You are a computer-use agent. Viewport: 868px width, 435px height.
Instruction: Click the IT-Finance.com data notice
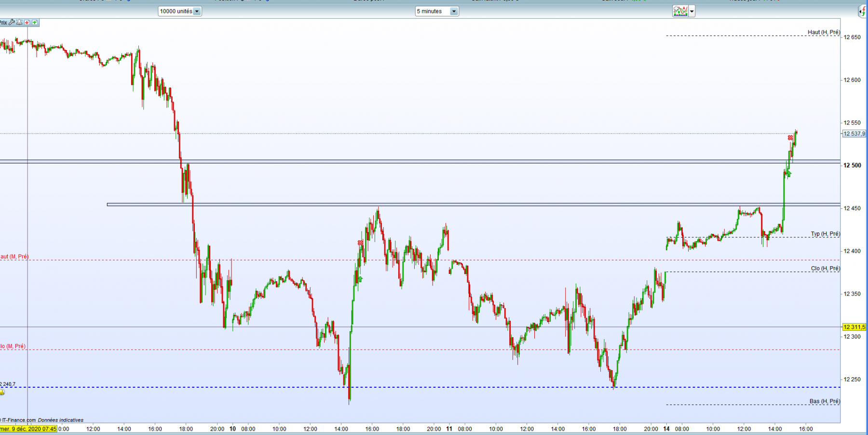(x=42, y=420)
